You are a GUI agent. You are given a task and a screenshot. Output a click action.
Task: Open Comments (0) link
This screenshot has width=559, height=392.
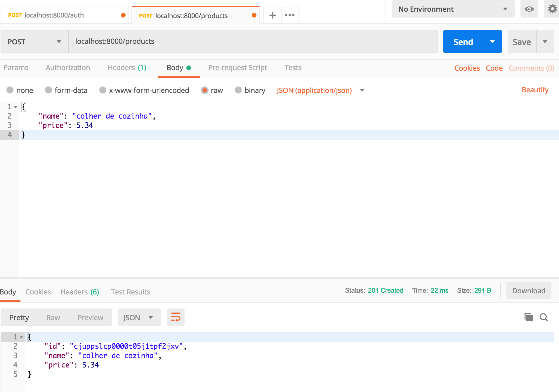click(531, 68)
